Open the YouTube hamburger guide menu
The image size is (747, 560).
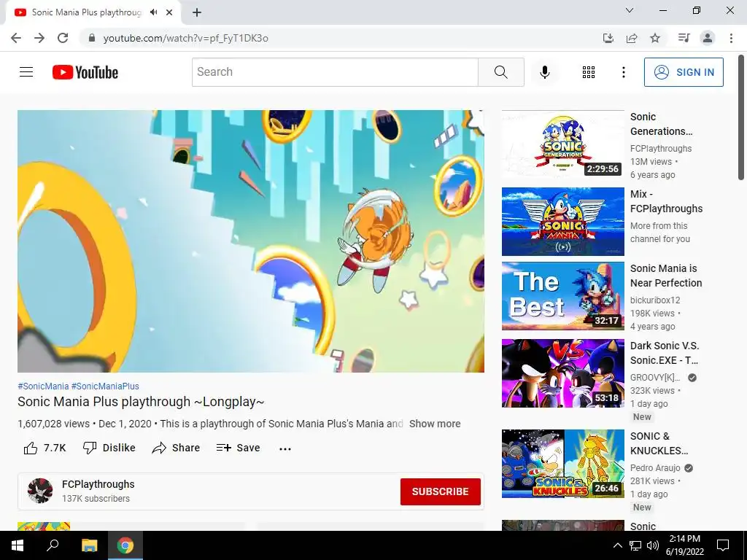pos(26,72)
